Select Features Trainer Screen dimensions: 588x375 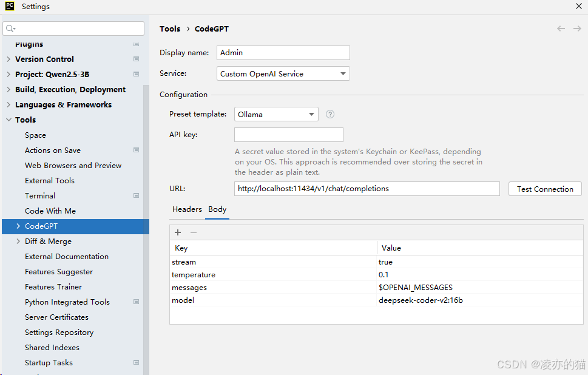53,287
